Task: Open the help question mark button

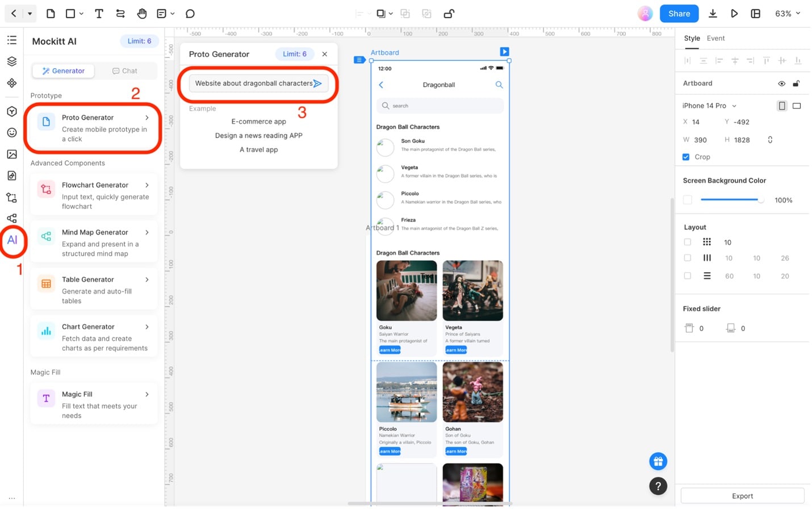Action: pos(658,486)
